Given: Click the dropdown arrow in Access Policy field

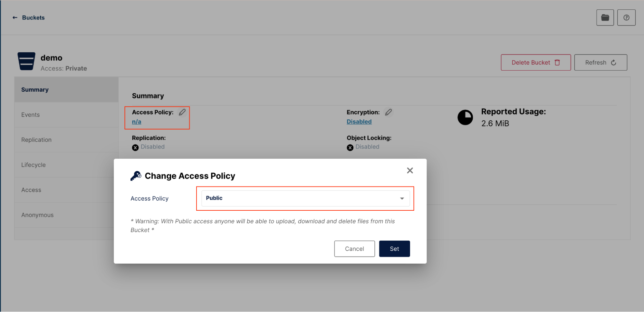Looking at the screenshot, I should (402, 198).
